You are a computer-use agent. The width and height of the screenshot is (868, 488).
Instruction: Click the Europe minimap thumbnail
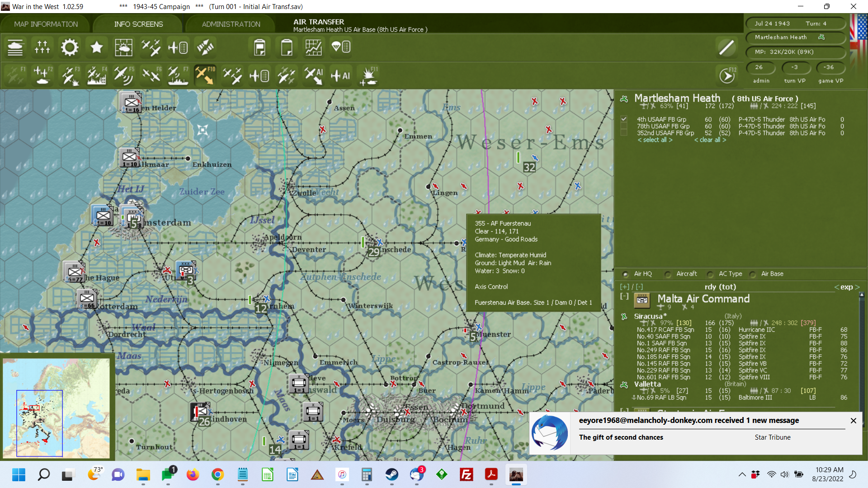coord(57,408)
